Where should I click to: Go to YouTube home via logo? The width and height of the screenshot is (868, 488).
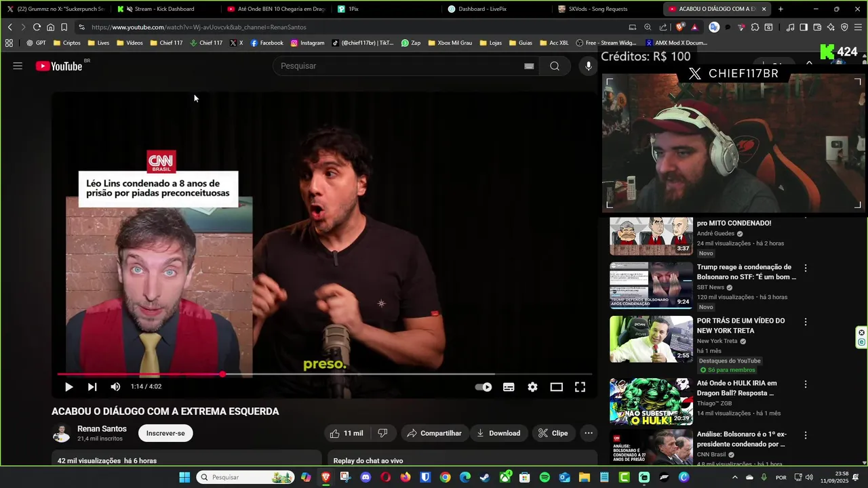pos(59,66)
